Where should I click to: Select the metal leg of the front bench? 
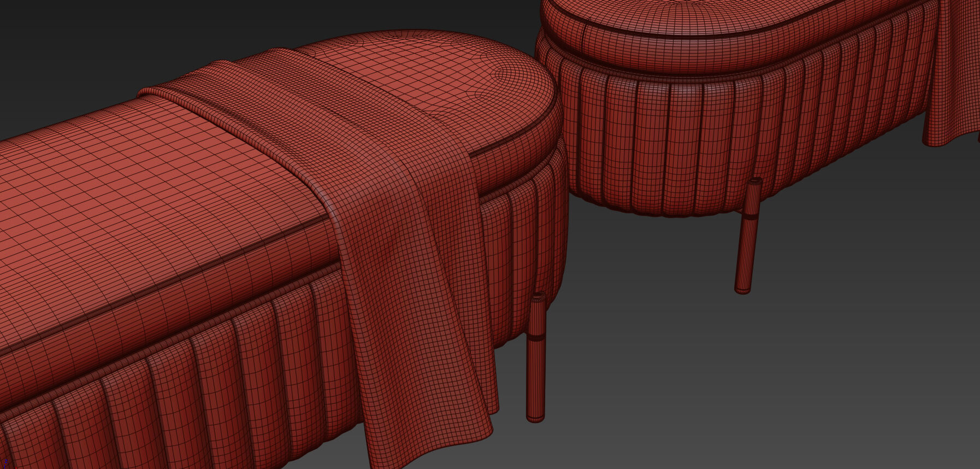(x=535, y=357)
